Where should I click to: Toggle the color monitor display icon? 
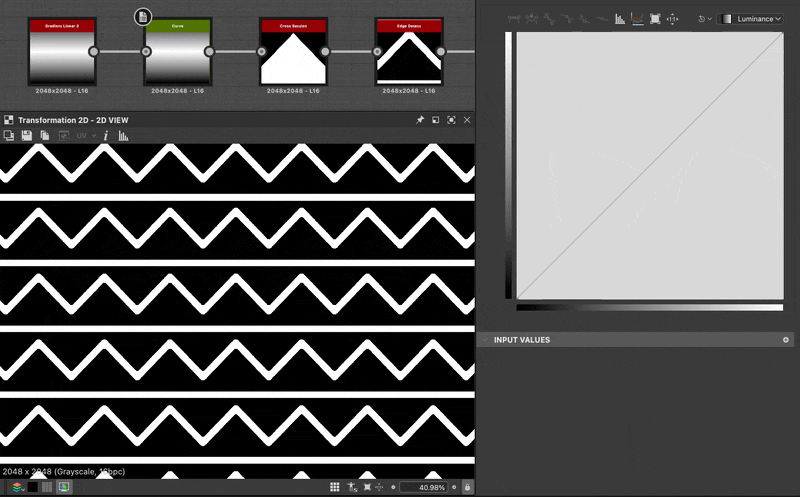pos(64,487)
